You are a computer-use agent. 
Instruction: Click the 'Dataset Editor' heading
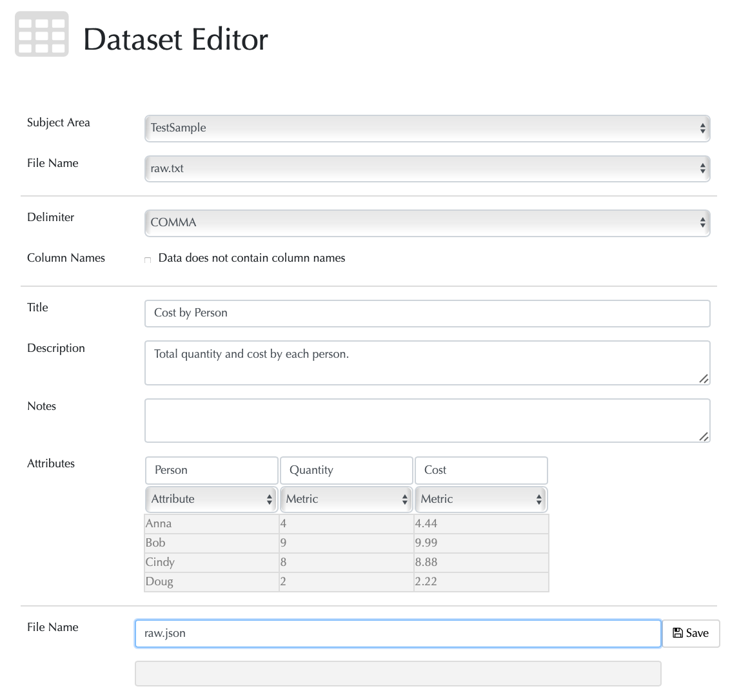point(175,39)
